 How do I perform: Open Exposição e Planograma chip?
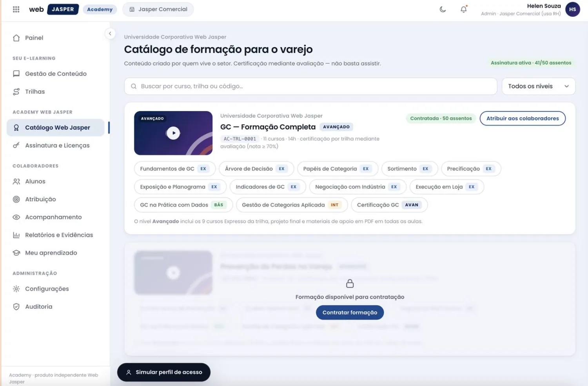[180, 187]
